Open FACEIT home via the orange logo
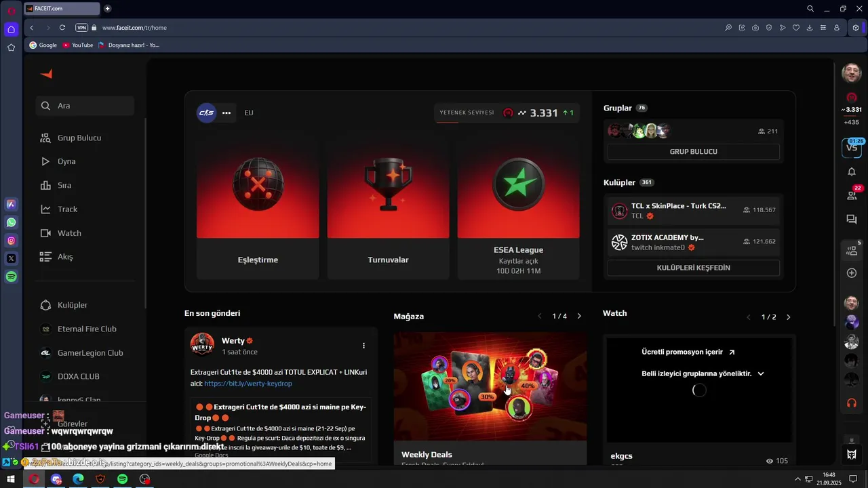Viewport: 868px width, 488px height. [x=47, y=74]
